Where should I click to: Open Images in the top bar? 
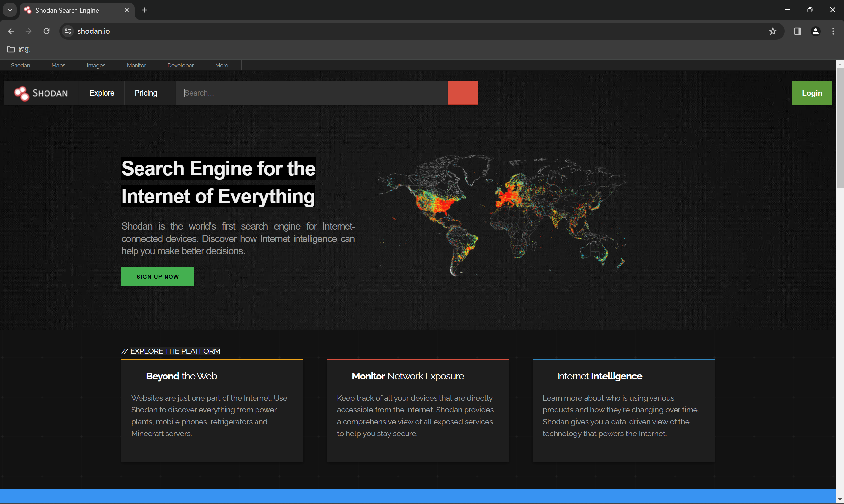click(x=96, y=65)
